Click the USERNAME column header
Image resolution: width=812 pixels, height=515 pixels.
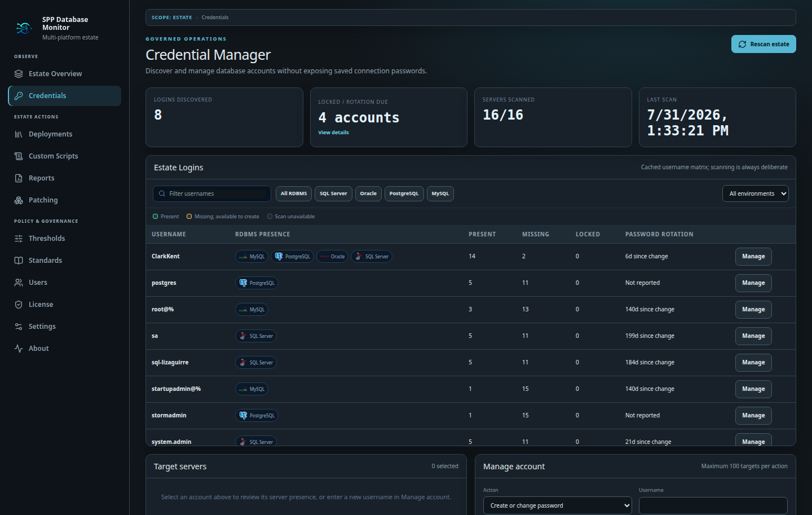[x=169, y=234]
